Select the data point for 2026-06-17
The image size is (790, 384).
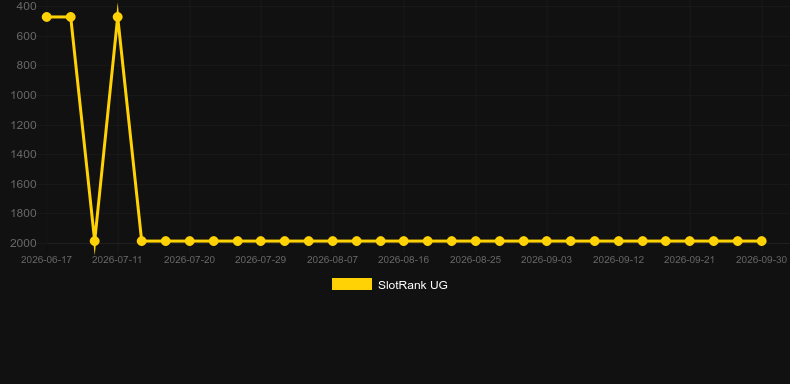coord(46,17)
